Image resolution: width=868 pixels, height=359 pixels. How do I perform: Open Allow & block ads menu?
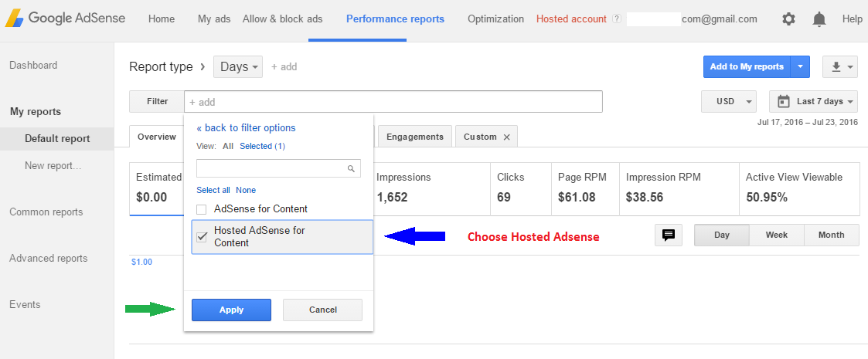282,19
